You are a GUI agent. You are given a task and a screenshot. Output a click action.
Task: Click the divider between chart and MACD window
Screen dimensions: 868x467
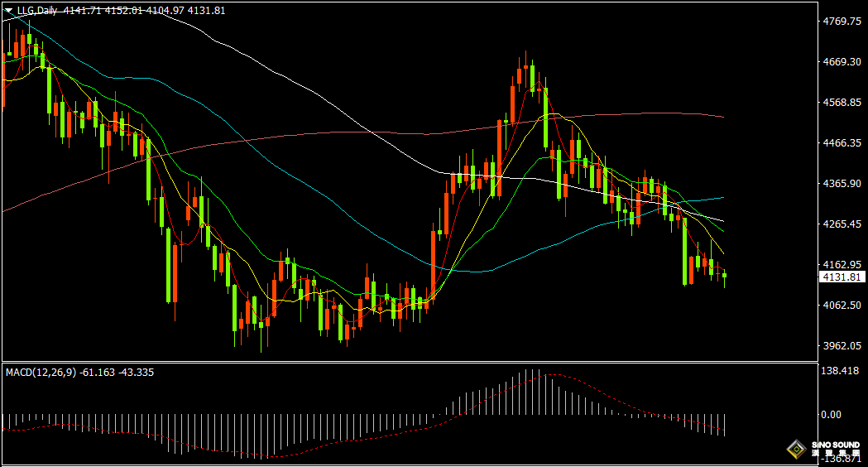410,363
